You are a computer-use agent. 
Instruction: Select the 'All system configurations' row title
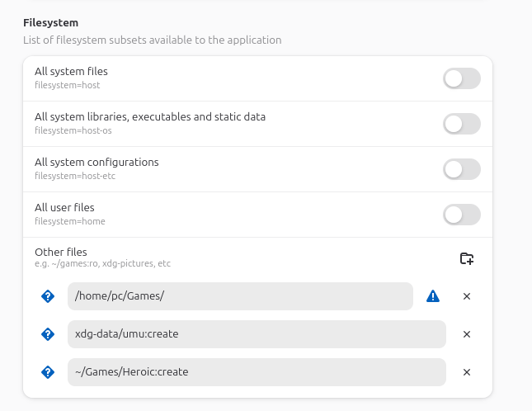(x=97, y=163)
